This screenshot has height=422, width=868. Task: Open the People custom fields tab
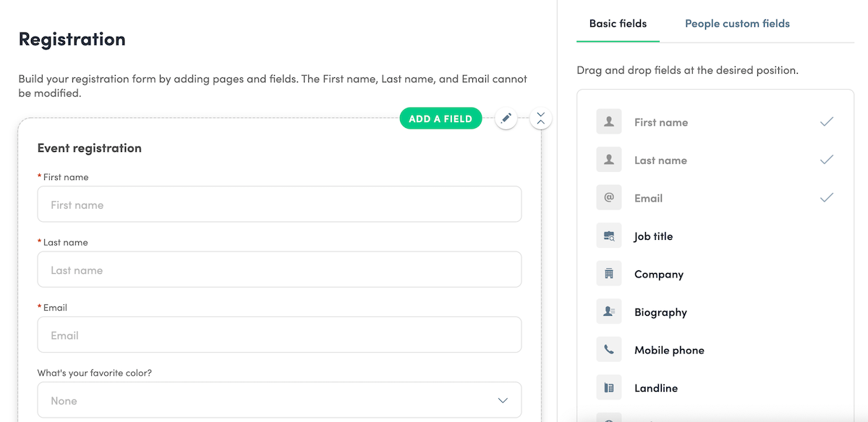point(737,24)
